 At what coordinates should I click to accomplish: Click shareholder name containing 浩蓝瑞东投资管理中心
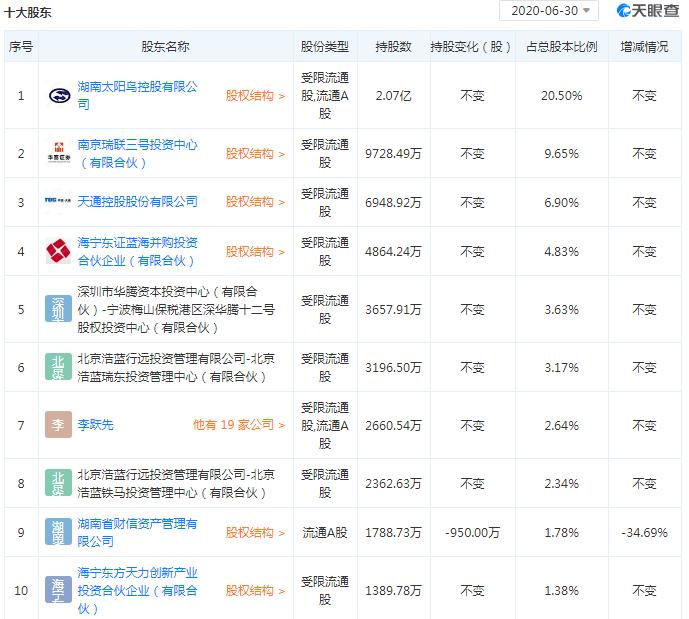176,368
